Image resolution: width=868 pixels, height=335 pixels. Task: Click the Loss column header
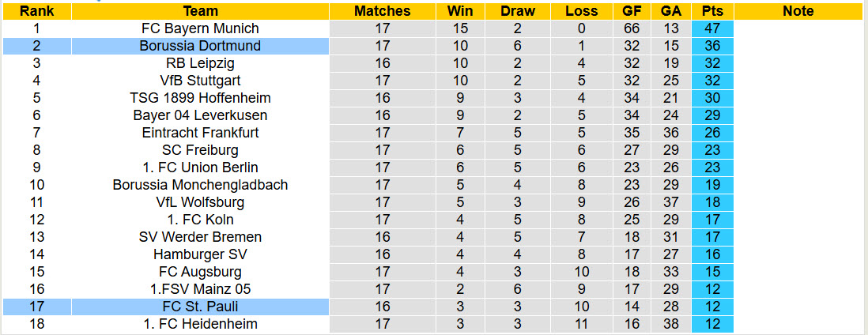(581, 11)
